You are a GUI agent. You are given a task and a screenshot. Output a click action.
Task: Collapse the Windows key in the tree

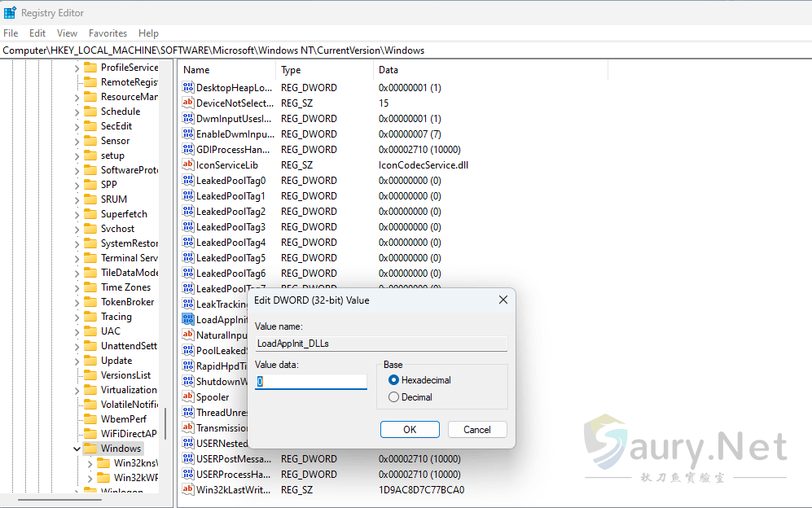click(x=77, y=449)
